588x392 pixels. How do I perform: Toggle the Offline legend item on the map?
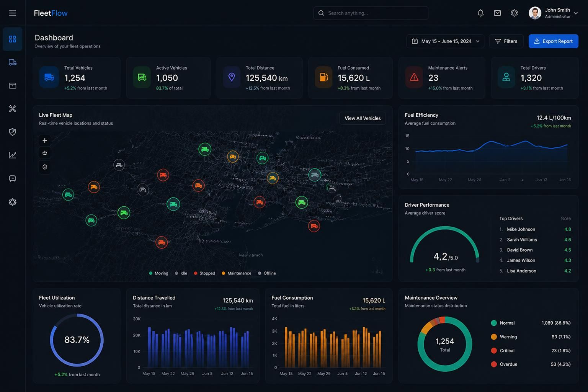(267, 273)
